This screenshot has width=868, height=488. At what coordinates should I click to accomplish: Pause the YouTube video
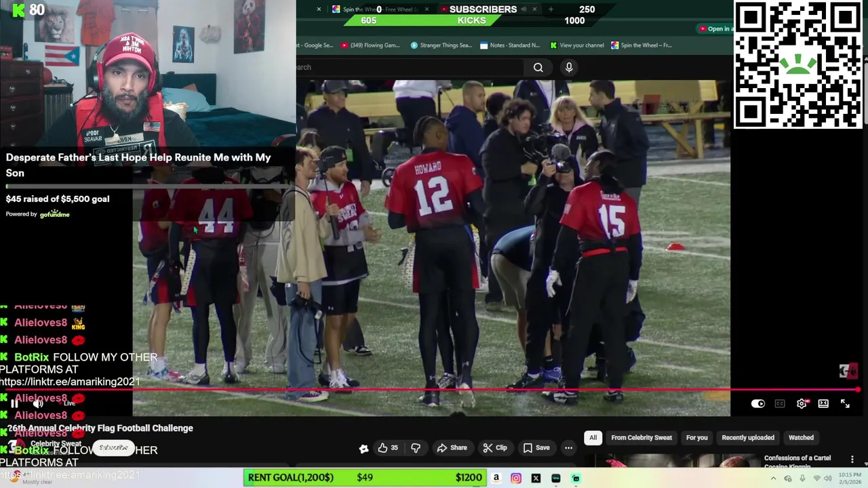[x=14, y=403]
